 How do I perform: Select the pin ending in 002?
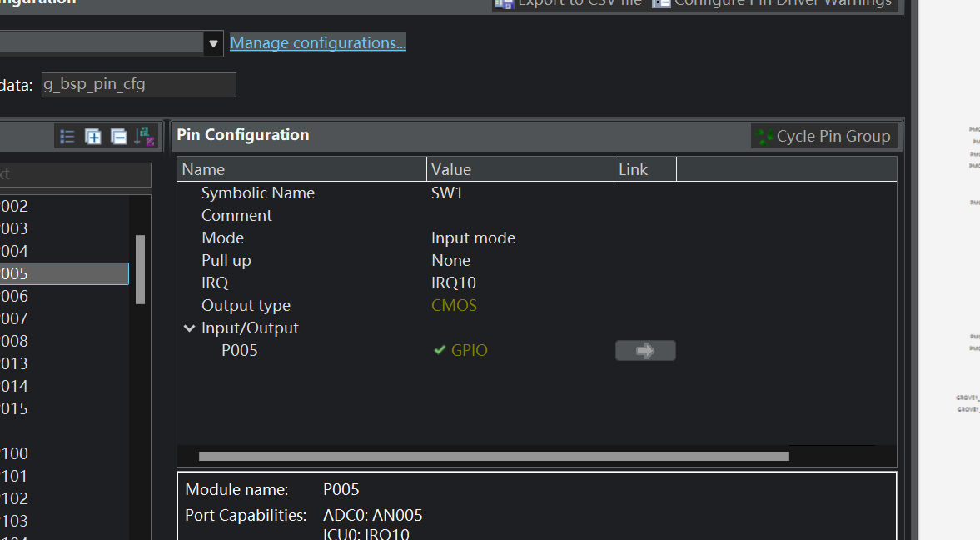(x=64, y=206)
